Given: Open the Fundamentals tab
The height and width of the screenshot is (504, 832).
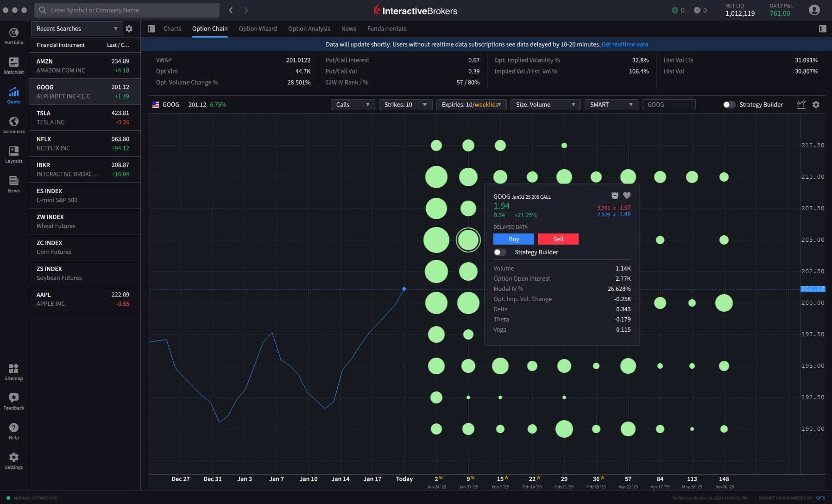Looking at the screenshot, I should [x=386, y=28].
